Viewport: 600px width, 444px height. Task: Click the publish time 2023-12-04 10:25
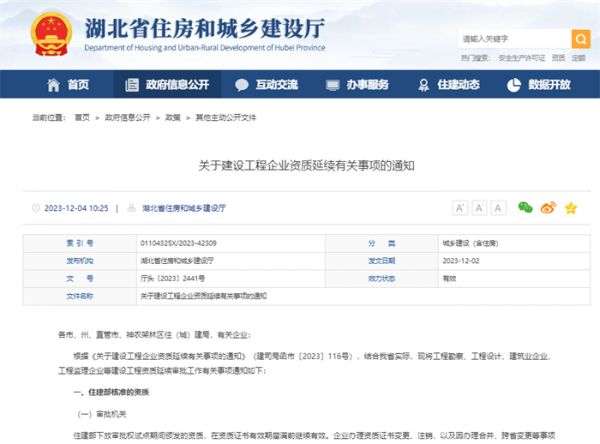(76, 208)
